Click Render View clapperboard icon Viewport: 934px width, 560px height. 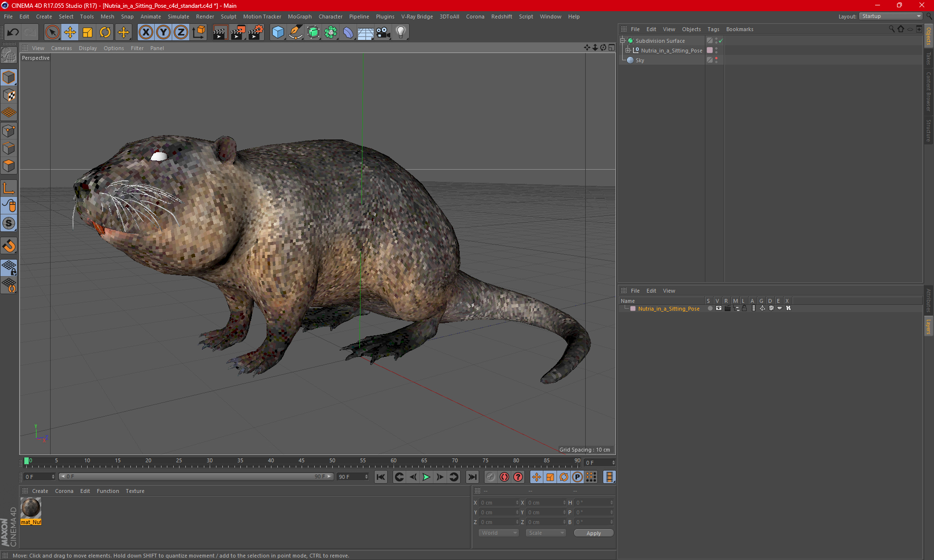tap(220, 33)
